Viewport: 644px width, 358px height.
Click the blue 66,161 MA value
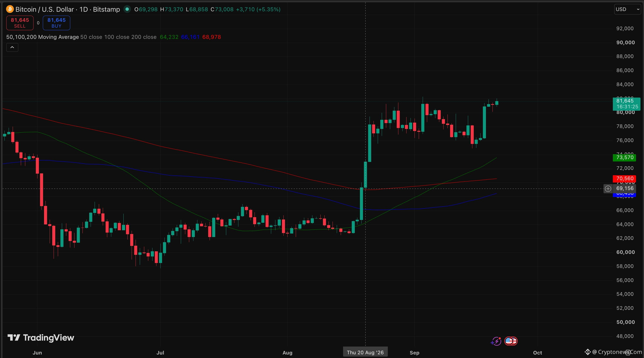(x=190, y=37)
